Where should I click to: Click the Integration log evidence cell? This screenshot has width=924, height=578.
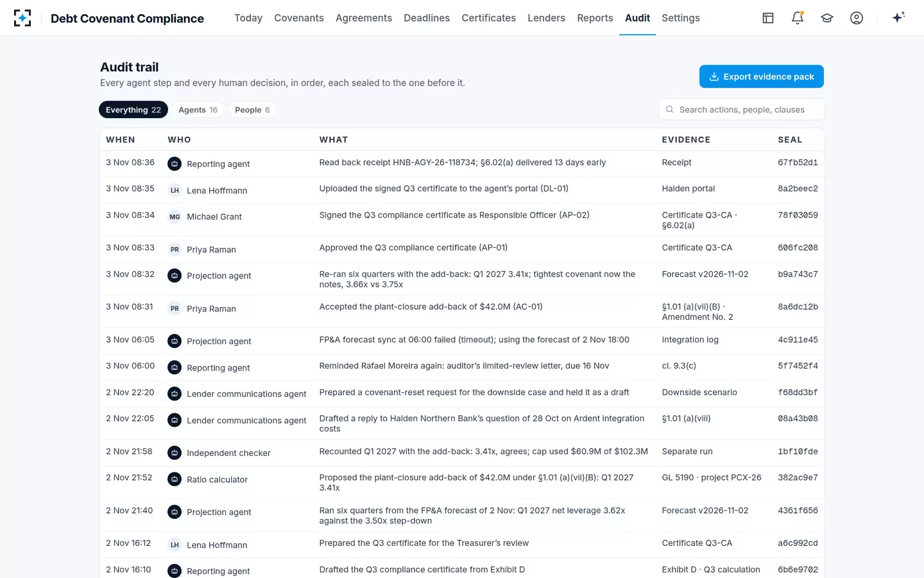point(690,340)
